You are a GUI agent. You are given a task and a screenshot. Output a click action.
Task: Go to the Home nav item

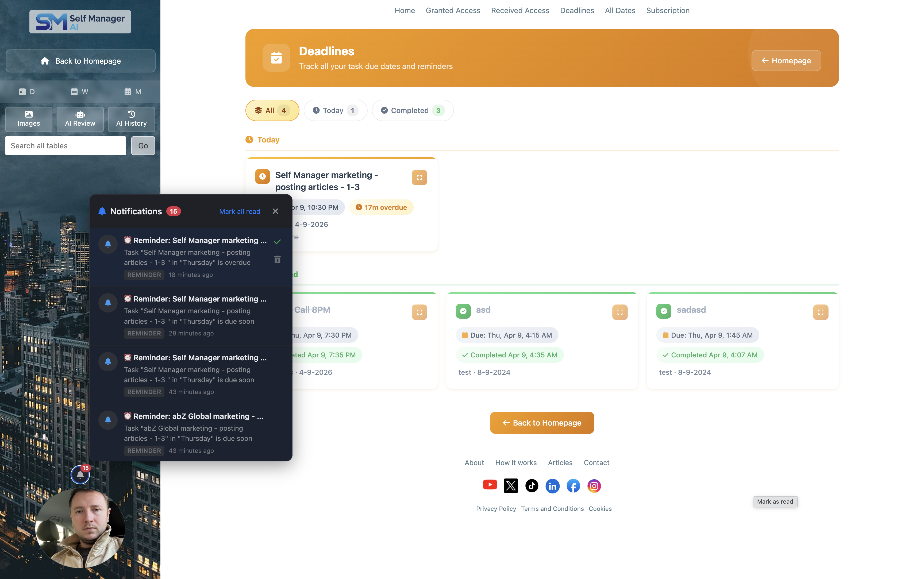point(405,10)
